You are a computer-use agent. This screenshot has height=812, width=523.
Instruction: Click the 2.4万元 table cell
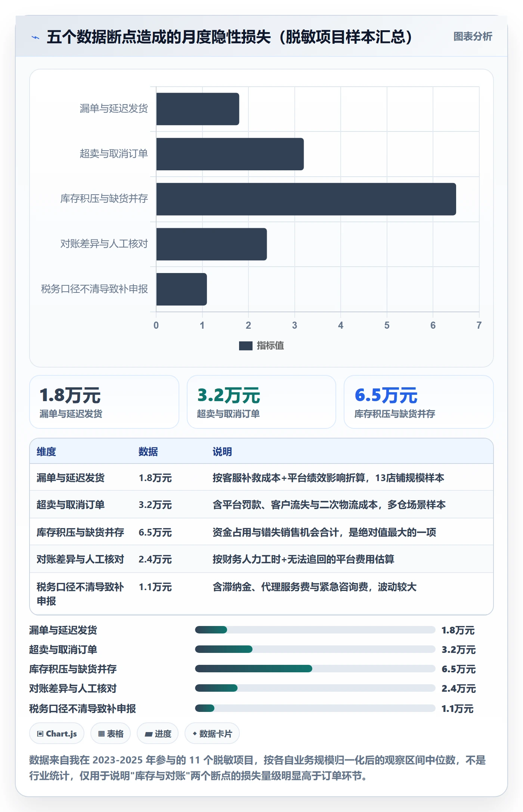tap(155, 559)
